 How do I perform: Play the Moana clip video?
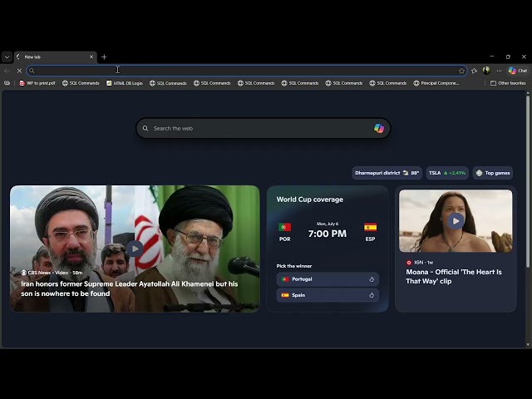(x=456, y=221)
